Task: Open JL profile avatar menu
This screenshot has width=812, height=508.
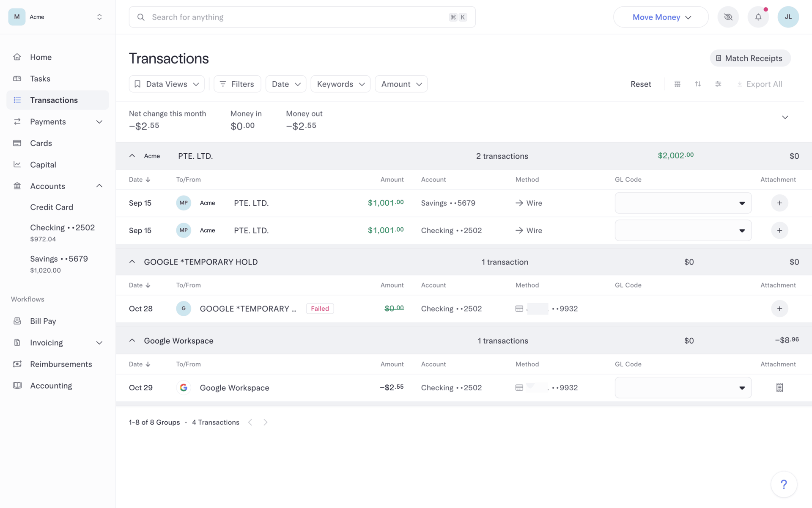Action: point(788,17)
